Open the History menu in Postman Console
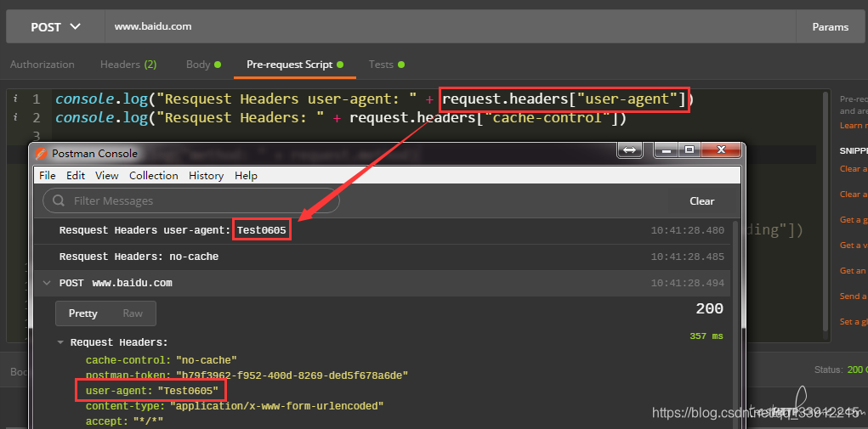 (x=206, y=176)
